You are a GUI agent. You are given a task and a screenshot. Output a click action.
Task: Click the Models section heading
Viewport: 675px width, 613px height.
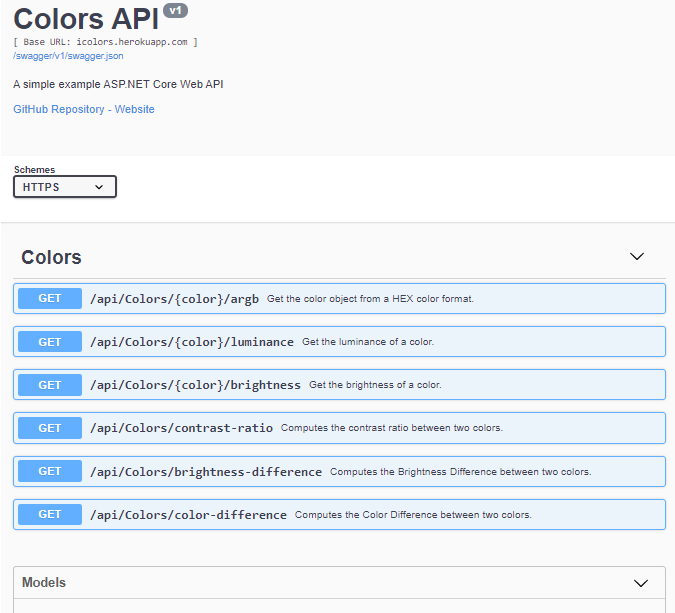(x=44, y=582)
